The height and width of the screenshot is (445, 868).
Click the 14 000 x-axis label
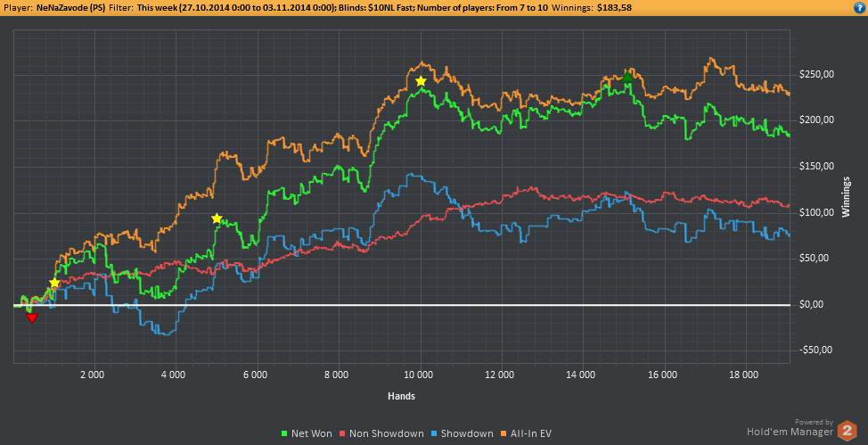pyautogui.click(x=582, y=375)
